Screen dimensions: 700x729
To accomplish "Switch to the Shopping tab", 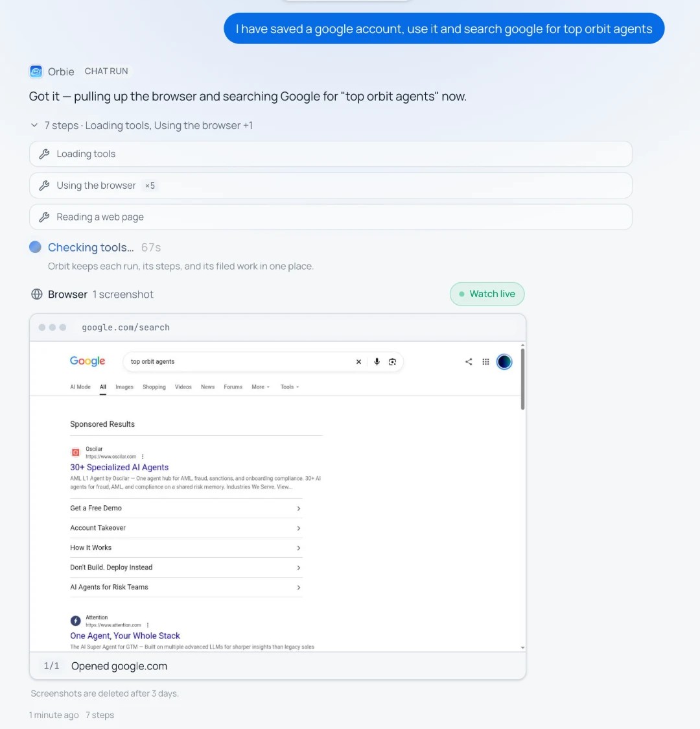I will pos(154,387).
